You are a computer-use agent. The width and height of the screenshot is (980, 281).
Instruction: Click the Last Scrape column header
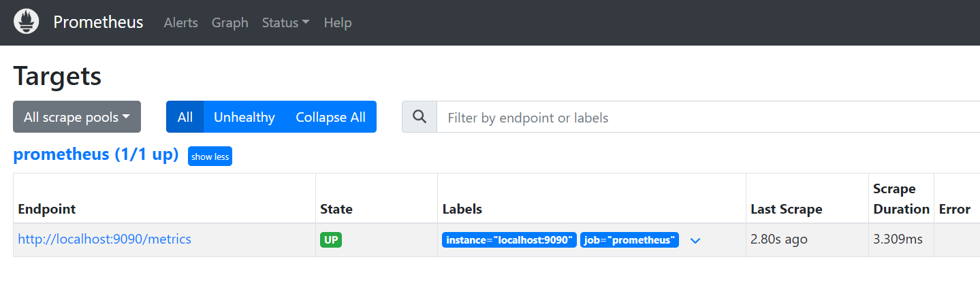[x=787, y=209]
